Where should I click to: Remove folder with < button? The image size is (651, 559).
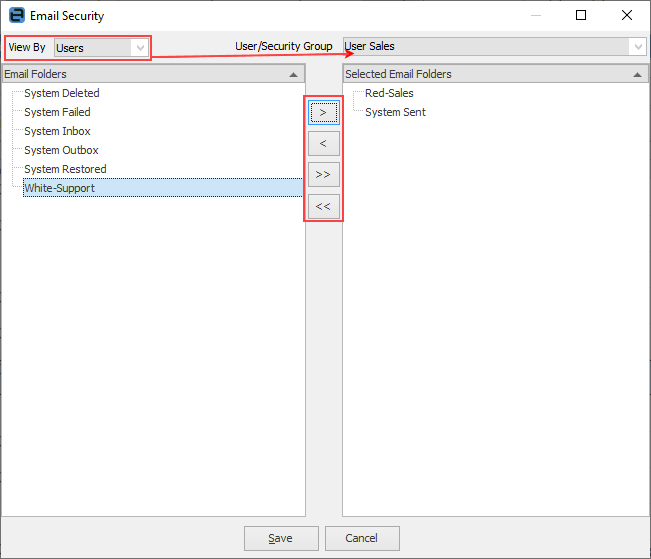pyautogui.click(x=324, y=144)
